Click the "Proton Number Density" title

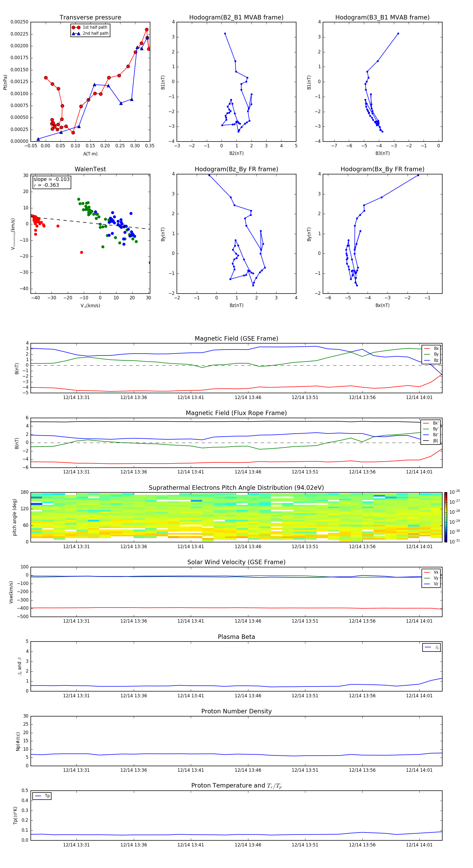[236, 711]
